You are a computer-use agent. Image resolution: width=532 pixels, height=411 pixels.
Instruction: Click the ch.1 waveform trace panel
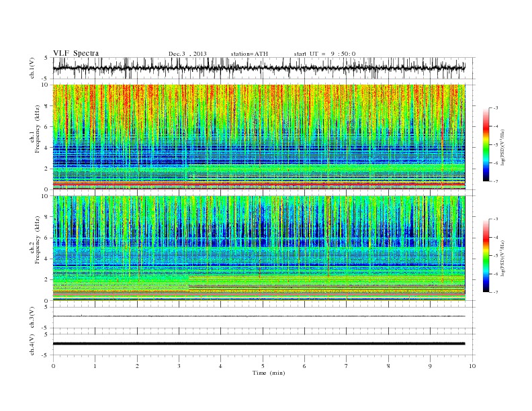coord(264,68)
